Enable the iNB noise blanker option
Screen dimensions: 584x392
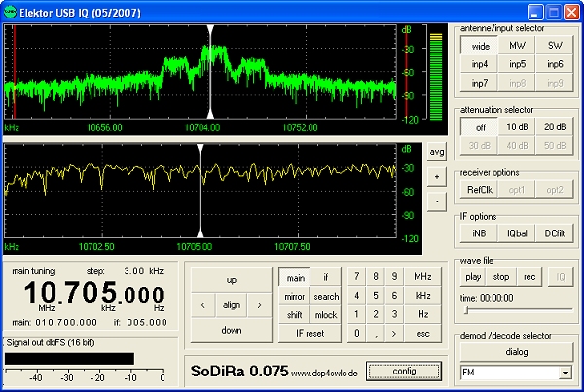pyautogui.click(x=479, y=232)
